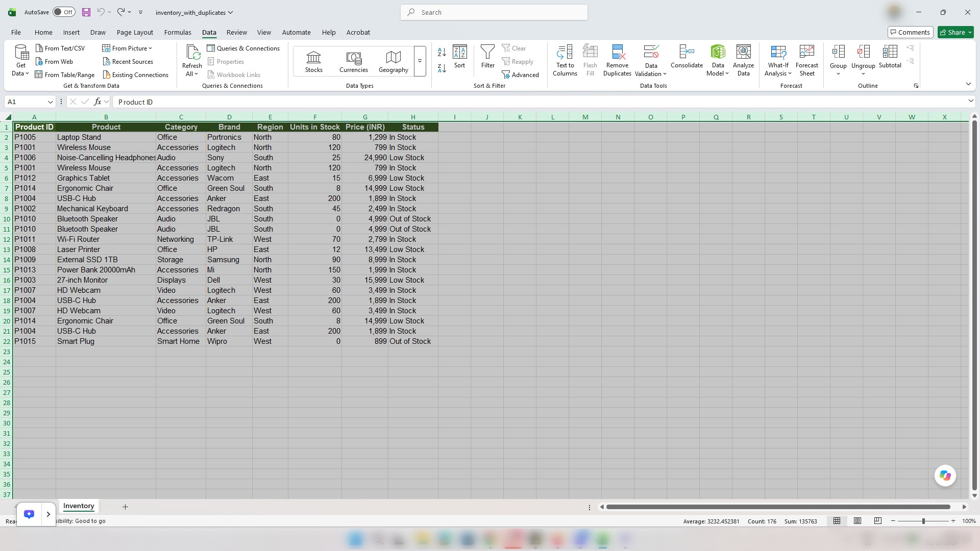Open the Copilot floating button
The height and width of the screenshot is (551, 980).
click(945, 475)
